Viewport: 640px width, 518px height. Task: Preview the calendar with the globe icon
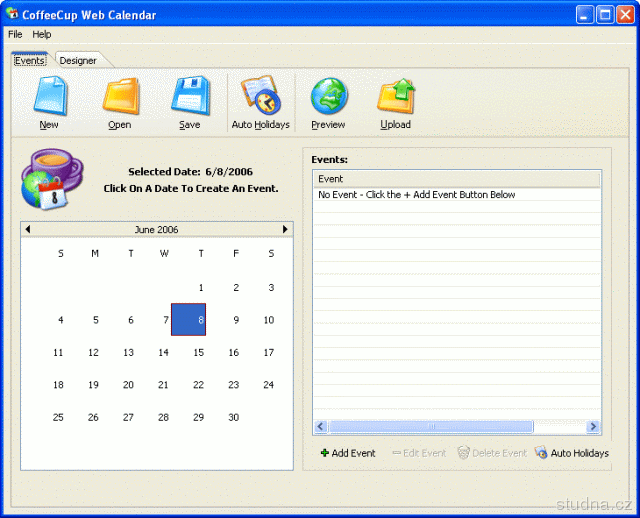329,102
